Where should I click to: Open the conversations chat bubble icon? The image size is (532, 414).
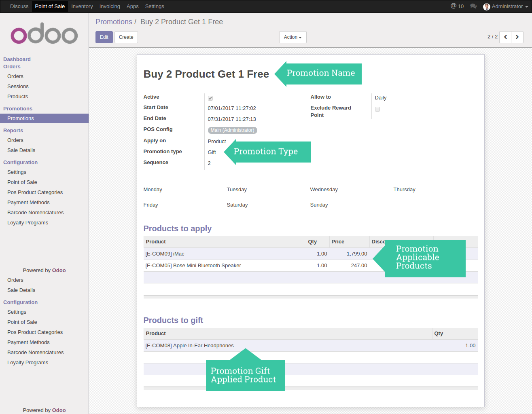coord(473,6)
